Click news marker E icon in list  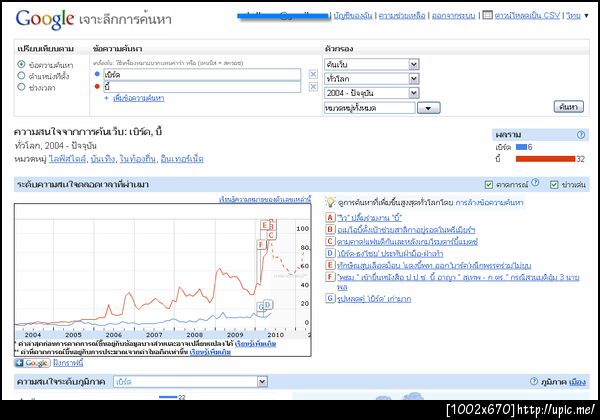click(x=330, y=265)
